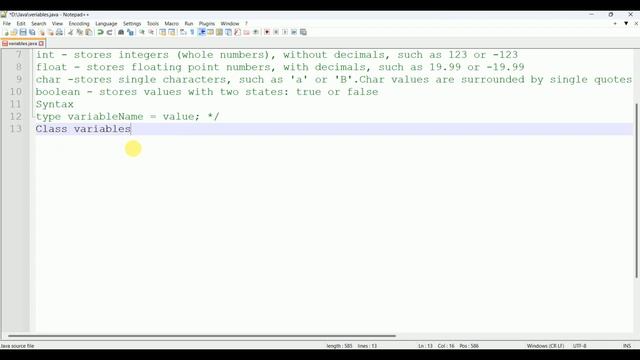This screenshot has height=360, width=640.
Task: Toggle INS insert mode in status bar
Action: point(627,346)
